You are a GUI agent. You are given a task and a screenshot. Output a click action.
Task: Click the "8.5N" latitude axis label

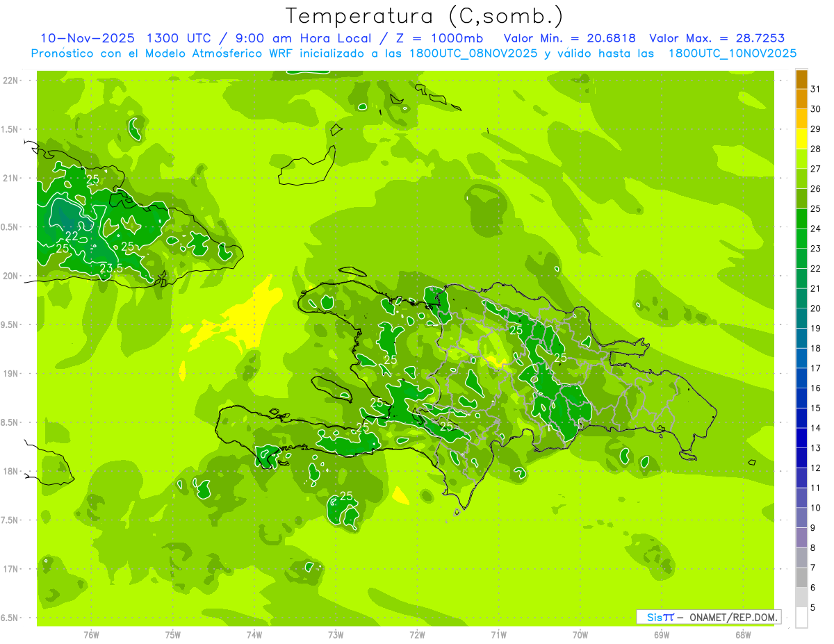10,423
